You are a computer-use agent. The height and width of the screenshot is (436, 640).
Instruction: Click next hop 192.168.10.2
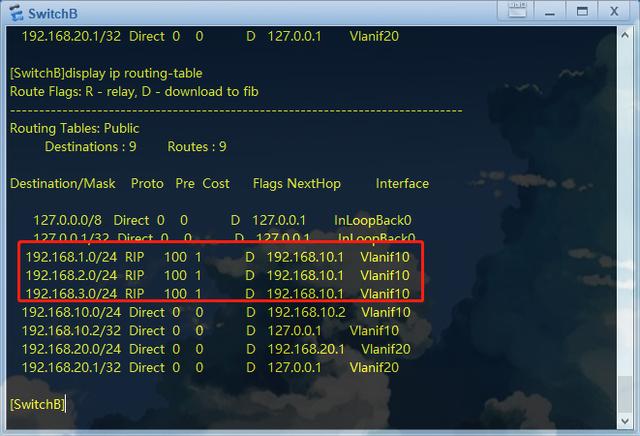306,312
